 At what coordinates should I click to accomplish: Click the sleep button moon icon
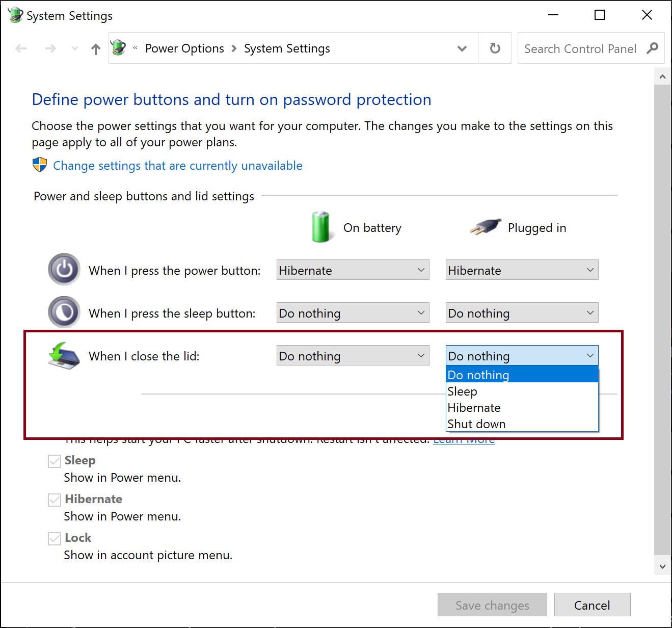(64, 312)
